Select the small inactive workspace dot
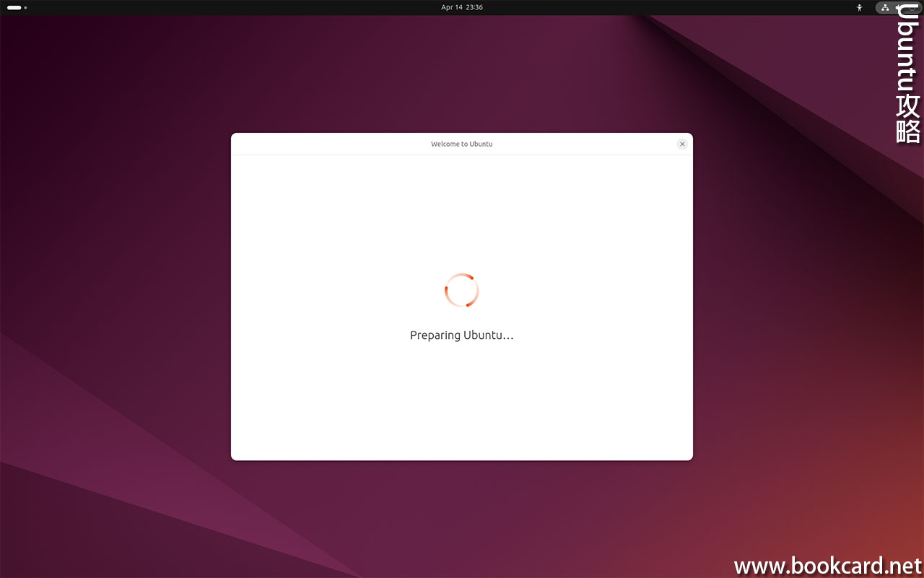This screenshot has width=924, height=578. click(x=25, y=8)
